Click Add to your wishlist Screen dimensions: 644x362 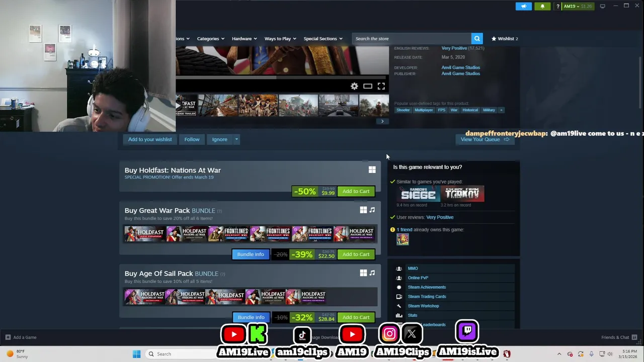point(150,139)
